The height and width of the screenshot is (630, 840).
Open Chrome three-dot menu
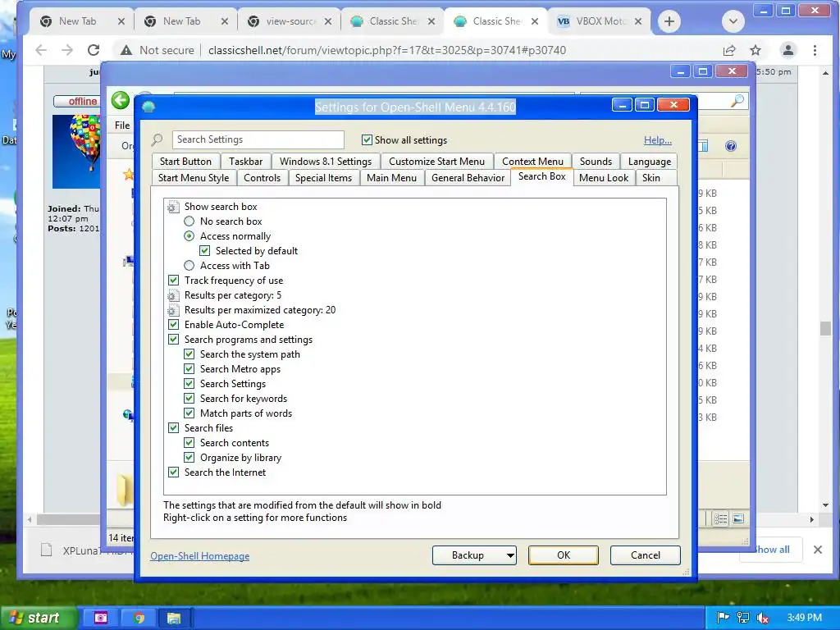pos(815,50)
